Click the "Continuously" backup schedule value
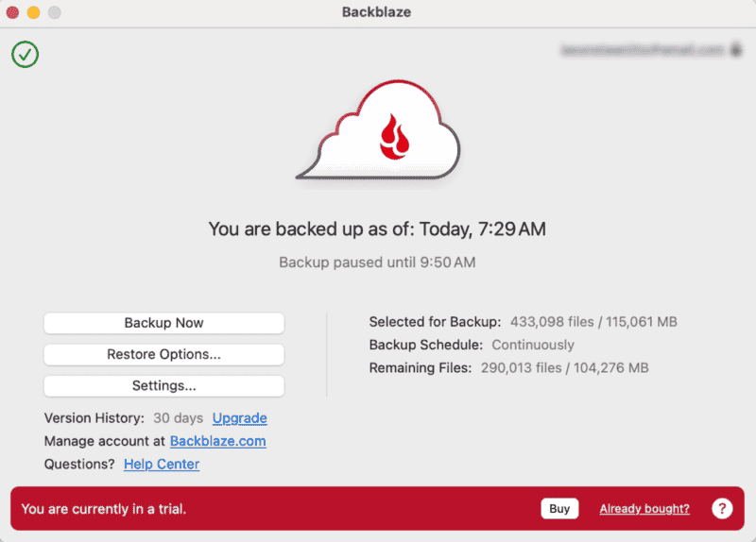The height and width of the screenshot is (542, 756). tap(533, 345)
